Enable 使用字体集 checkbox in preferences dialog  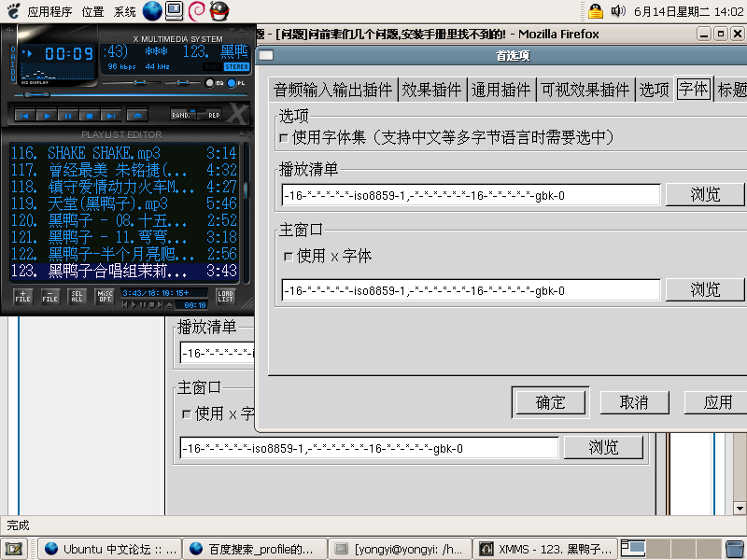(x=284, y=138)
